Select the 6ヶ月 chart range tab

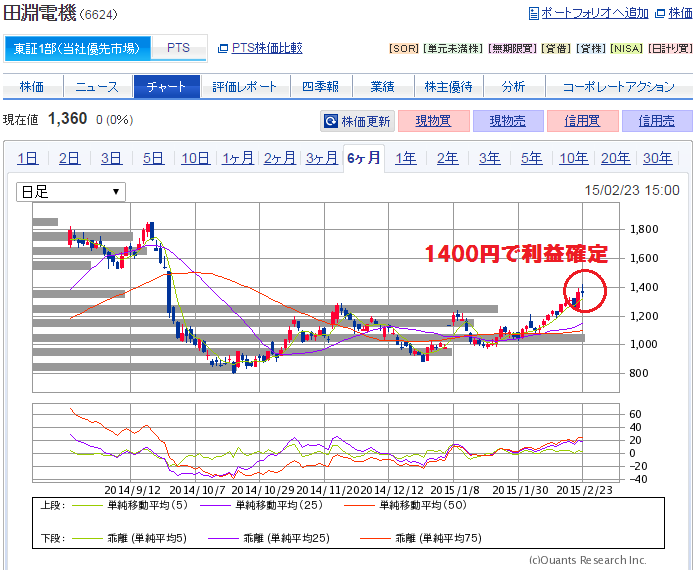(x=364, y=158)
